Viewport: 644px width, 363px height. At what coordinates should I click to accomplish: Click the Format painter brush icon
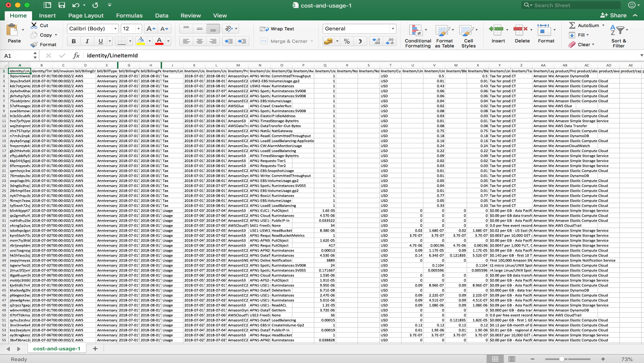[x=34, y=44]
